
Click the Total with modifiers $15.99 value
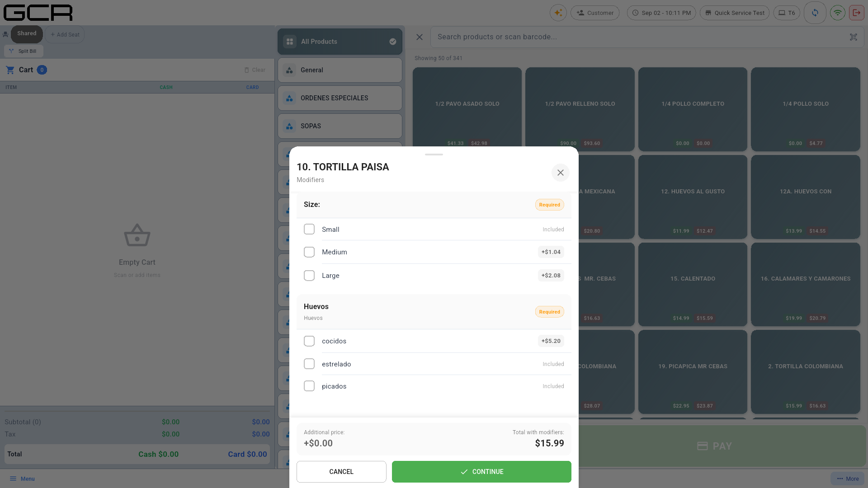pyautogui.click(x=550, y=443)
